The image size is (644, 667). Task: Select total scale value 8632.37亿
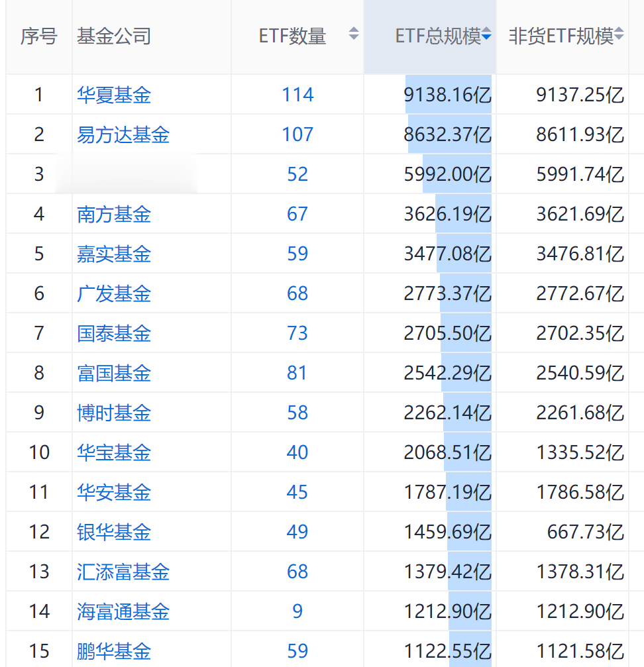click(x=447, y=135)
